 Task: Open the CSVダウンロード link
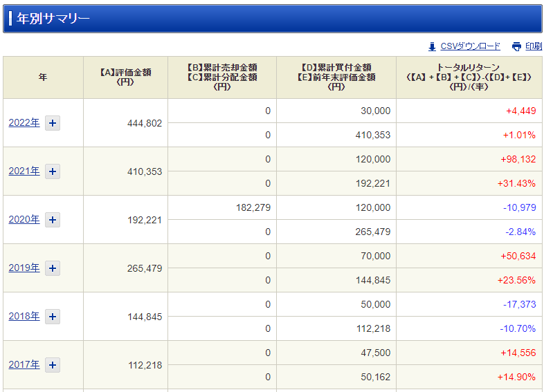click(470, 46)
